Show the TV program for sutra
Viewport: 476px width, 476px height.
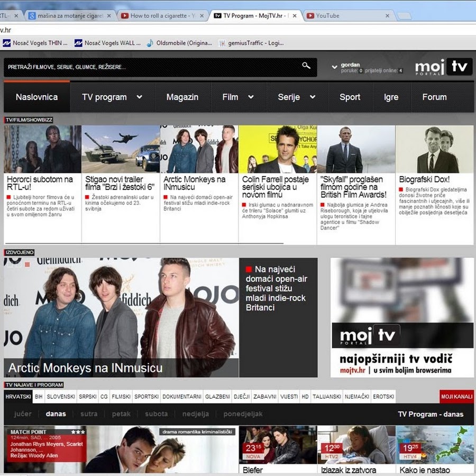click(89, 414)
